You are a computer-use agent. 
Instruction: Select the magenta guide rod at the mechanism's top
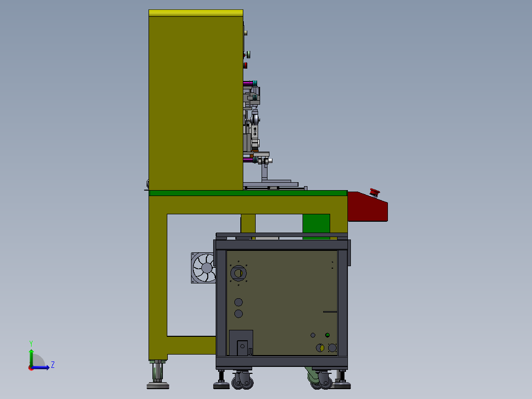(248, 83)
